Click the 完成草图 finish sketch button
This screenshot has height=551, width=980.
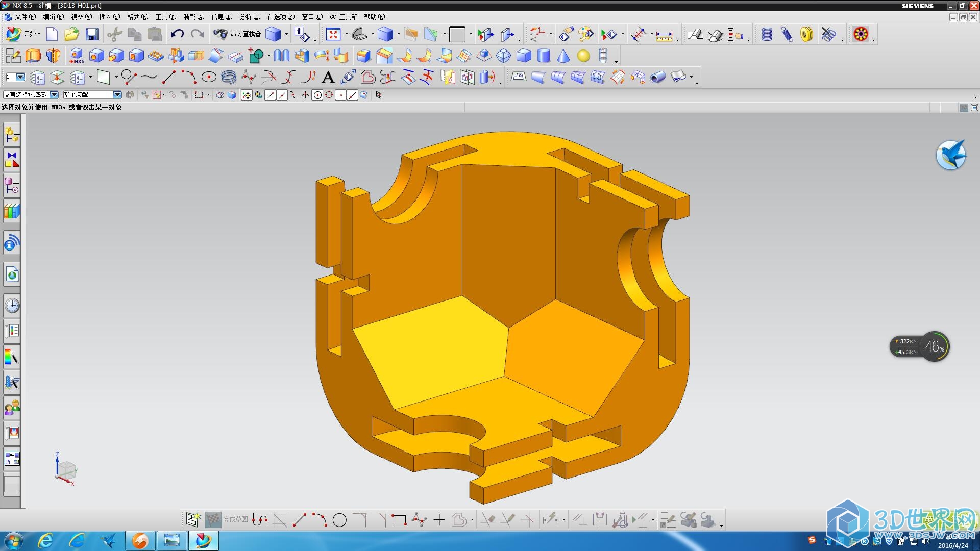point(227,520)
